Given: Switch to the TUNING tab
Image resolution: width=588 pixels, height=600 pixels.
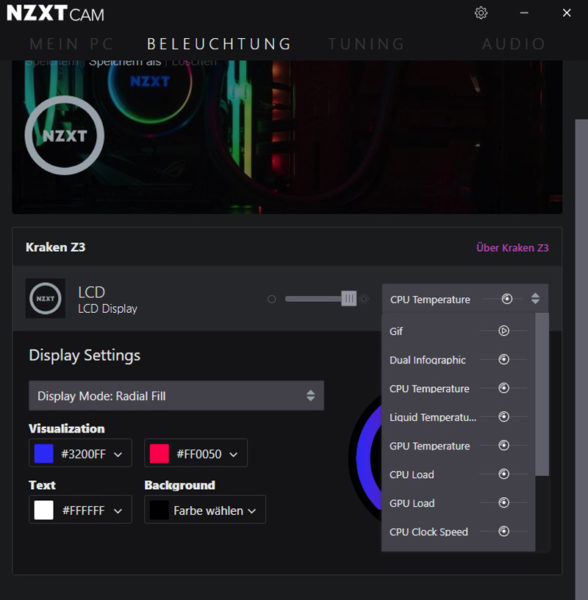Looking at the screenshot, I should coord(366,44).
